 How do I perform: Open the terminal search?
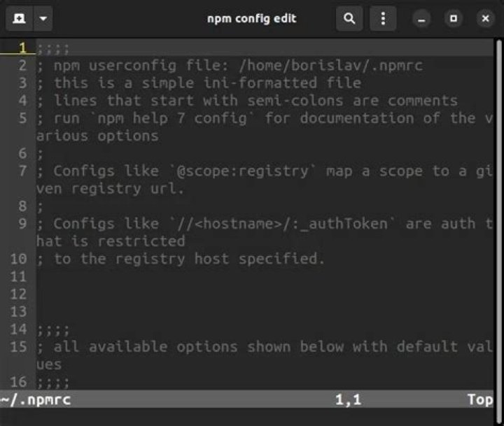click(x=349, y=18)
